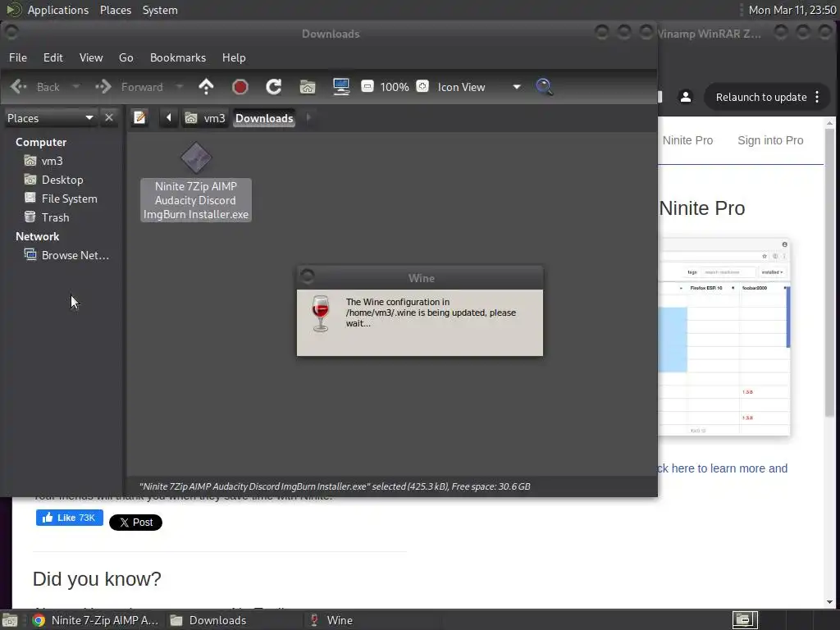Click Relaunch to update in Chrome
Image resolution: width=840 pixels, height=630 pixels.
pyautogui.click(x=760, y=98)
